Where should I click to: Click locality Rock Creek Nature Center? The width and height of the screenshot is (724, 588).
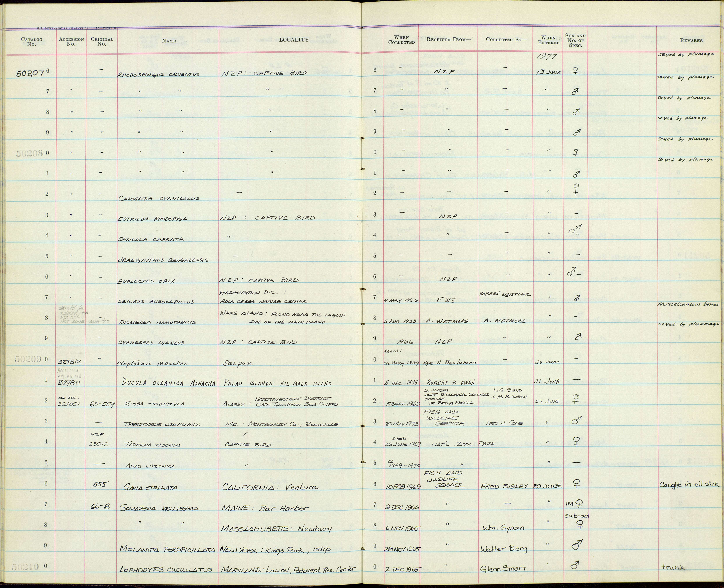coord(263,301)
